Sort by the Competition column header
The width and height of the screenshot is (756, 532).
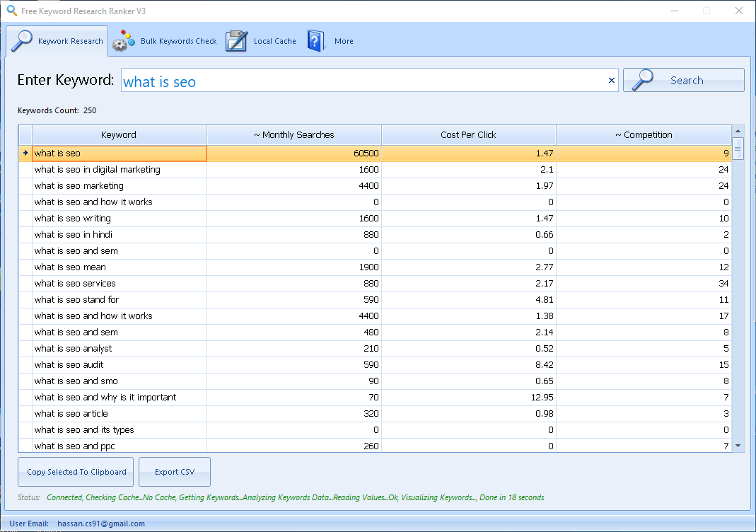click(644, 135)
